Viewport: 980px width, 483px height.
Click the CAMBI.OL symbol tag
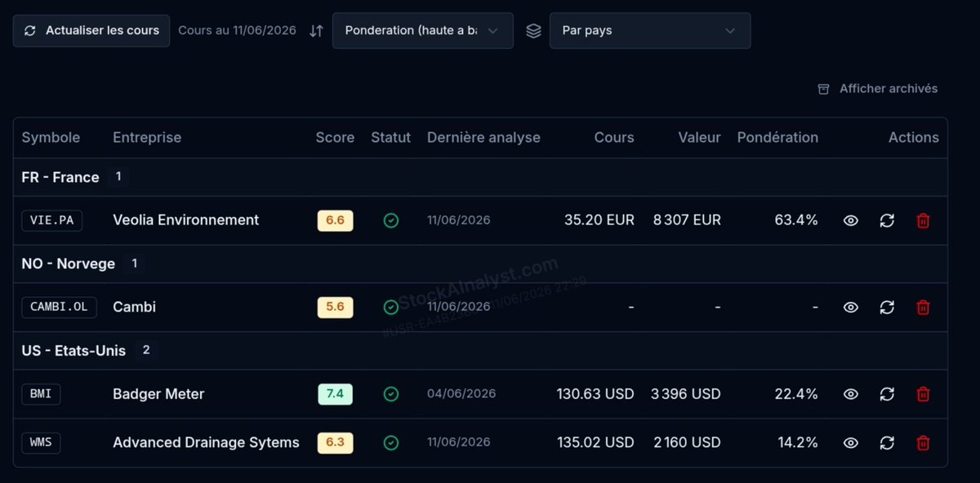pyautogui.click(x=59, y=307)
